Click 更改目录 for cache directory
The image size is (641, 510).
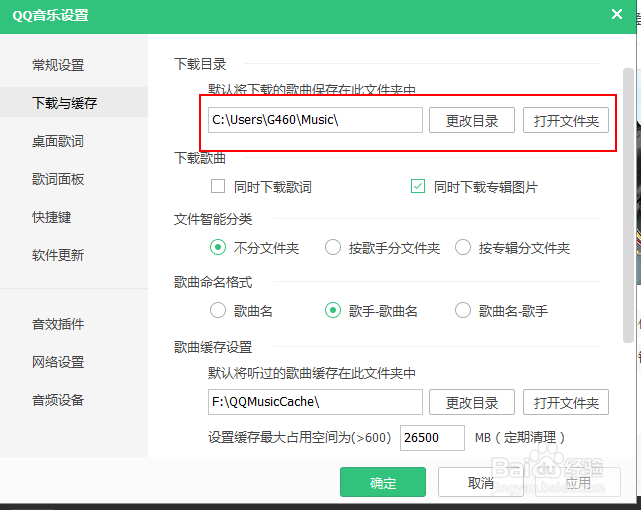[472, 402]
